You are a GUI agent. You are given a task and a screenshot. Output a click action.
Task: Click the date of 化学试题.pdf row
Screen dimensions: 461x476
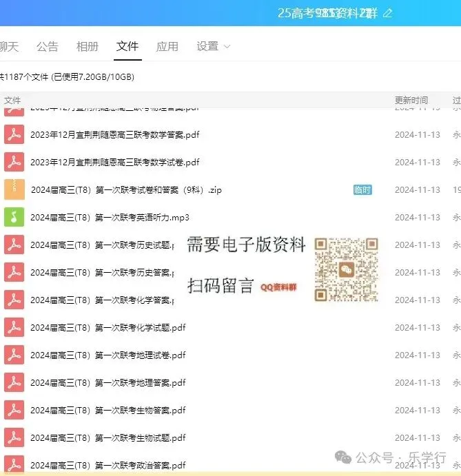(x=418, y=328)
